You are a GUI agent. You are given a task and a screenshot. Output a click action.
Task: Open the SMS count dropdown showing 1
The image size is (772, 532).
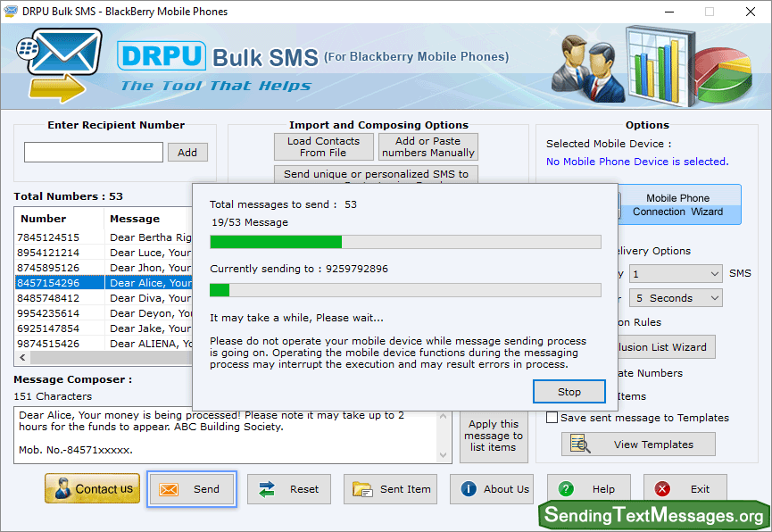[676, 274]
